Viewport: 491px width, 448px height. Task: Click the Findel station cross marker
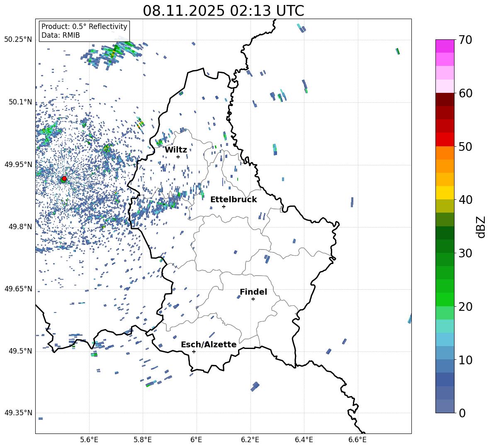253,299
